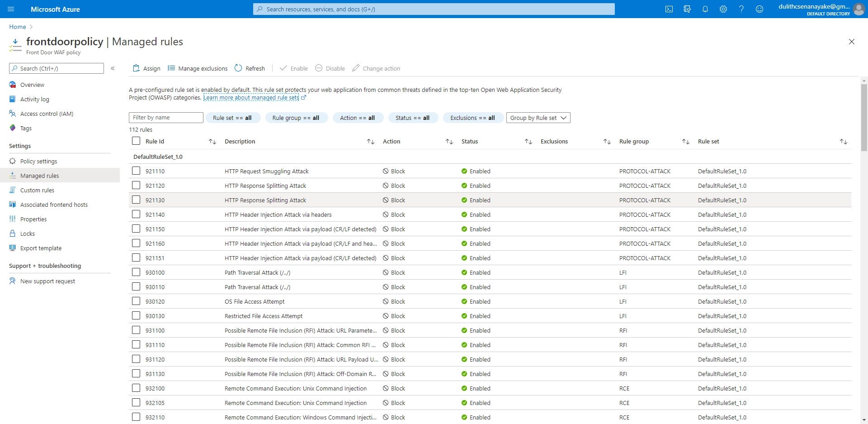Click the global search resources bar
Viewport: 868px width, 424px height.
(434, 9)
